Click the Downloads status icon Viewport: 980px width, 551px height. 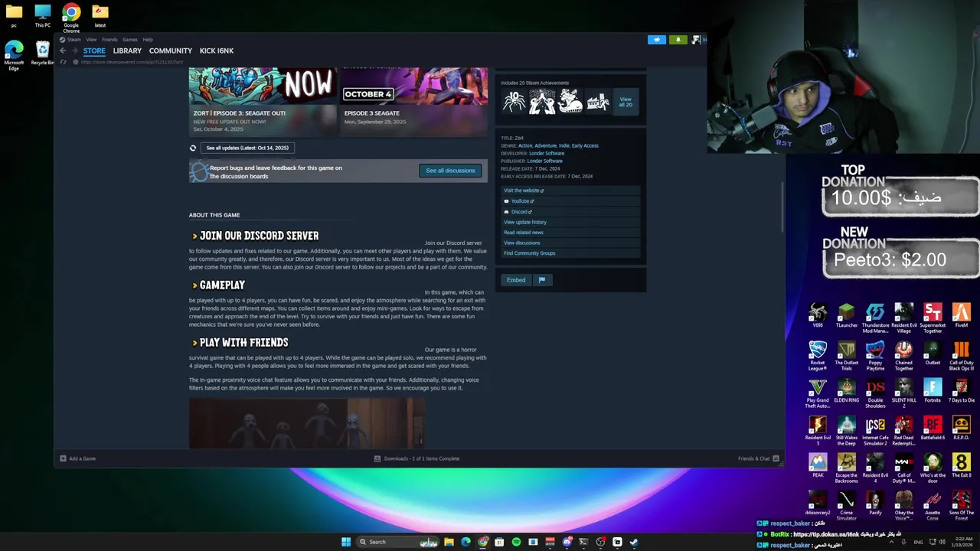(377, 458)
